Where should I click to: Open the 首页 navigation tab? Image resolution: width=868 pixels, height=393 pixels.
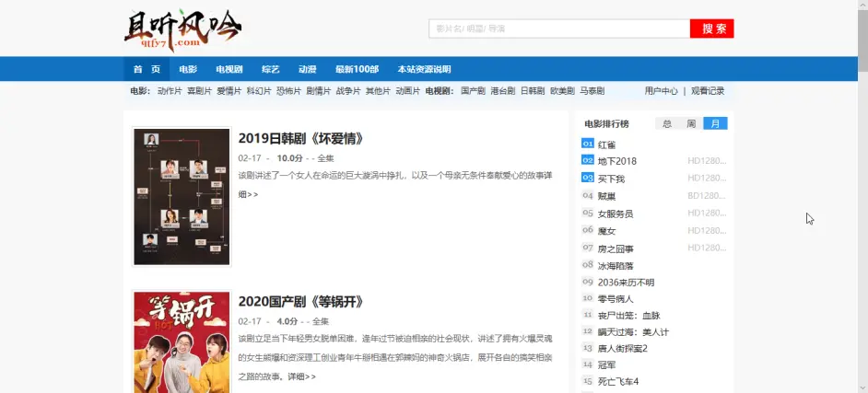coord(147,69)
